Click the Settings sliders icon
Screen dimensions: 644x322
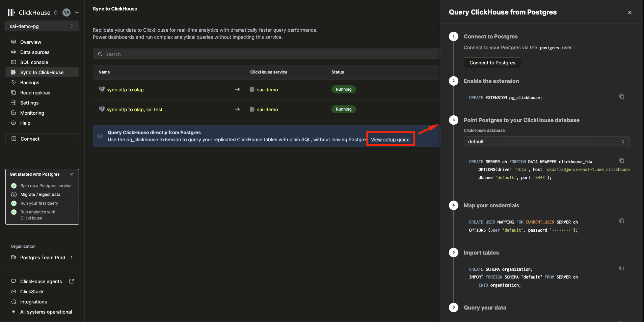click(x=14, y=103)
